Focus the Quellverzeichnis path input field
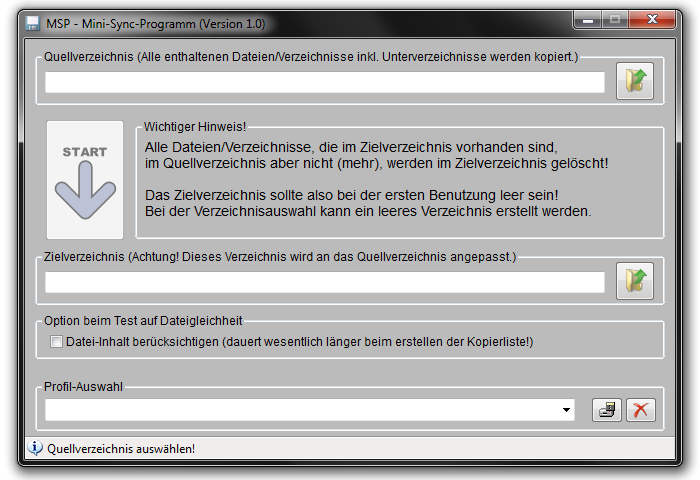 (x=324, y=83)
